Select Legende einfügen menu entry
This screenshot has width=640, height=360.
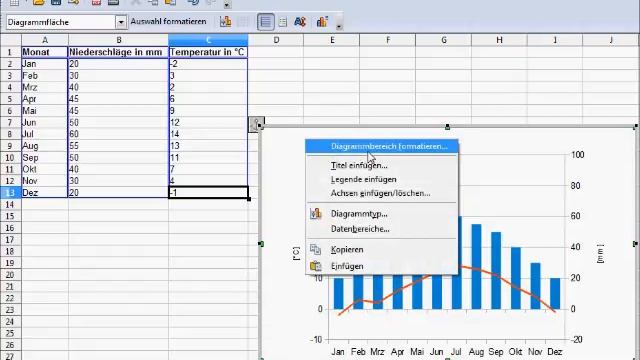pyautogui.click(x=382, y=179)
